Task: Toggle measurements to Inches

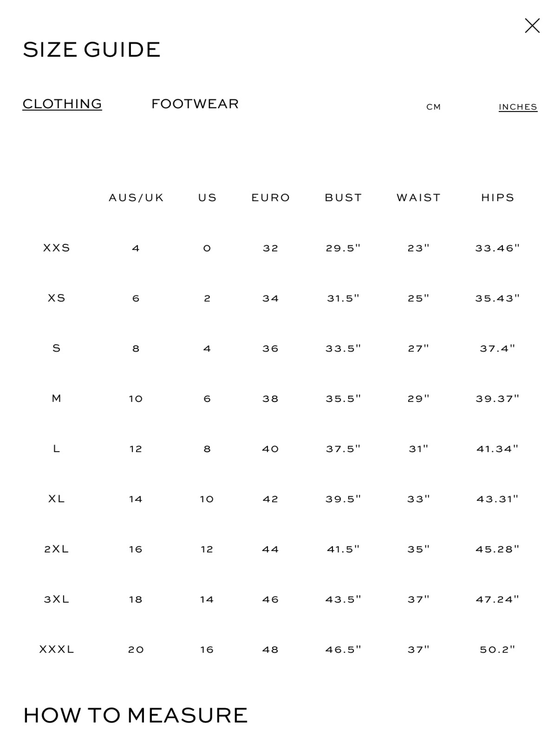Action: click(x=518, y=107)
